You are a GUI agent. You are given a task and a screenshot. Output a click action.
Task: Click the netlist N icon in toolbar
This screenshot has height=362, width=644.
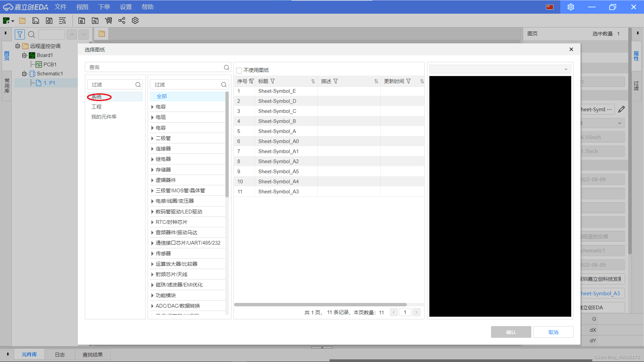(95, 21)
